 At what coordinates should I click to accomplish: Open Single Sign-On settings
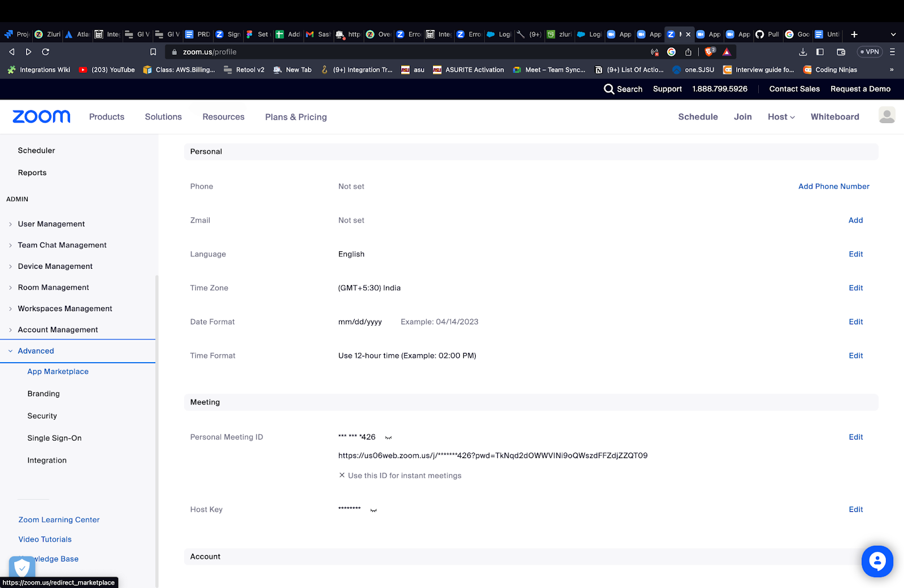coord(54,438)
